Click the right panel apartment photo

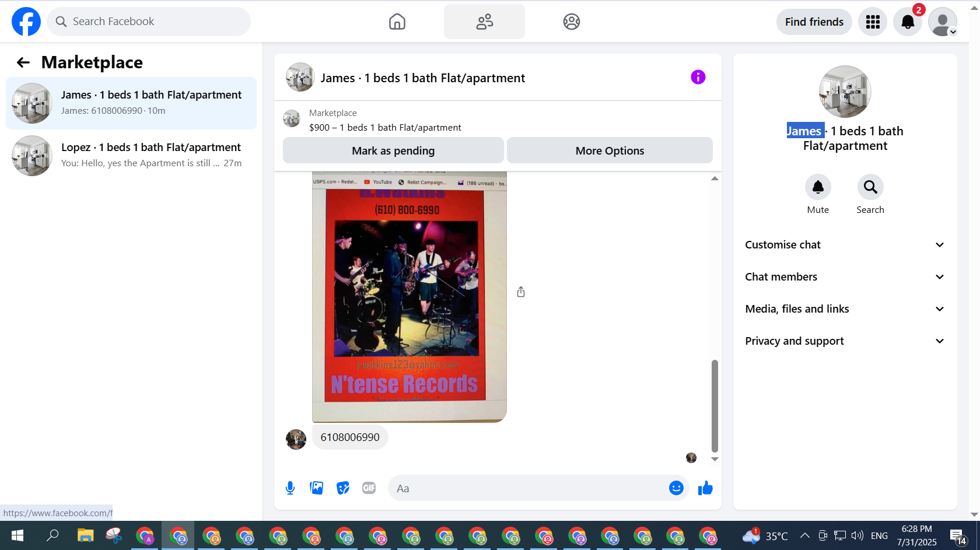click(845, 92)
